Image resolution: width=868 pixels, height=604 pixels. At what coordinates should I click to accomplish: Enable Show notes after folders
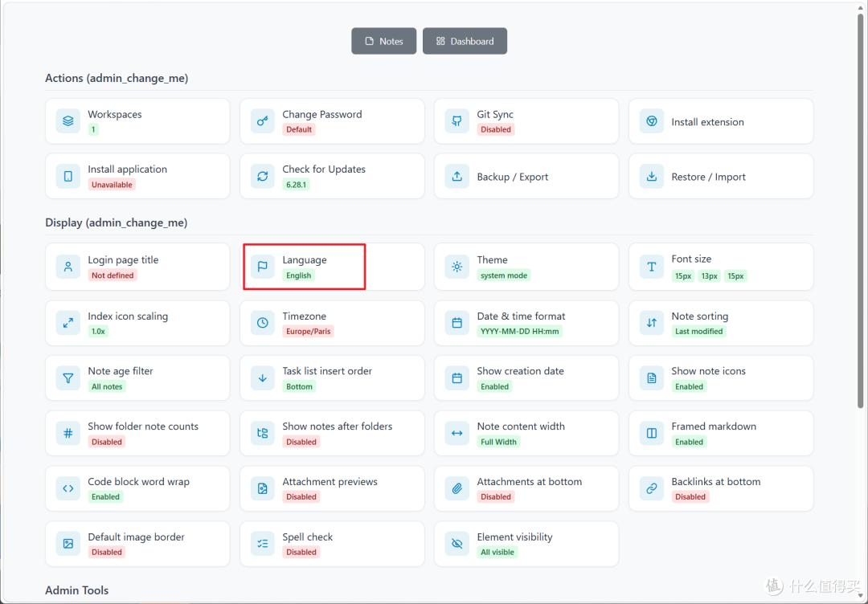coord(332,434)
